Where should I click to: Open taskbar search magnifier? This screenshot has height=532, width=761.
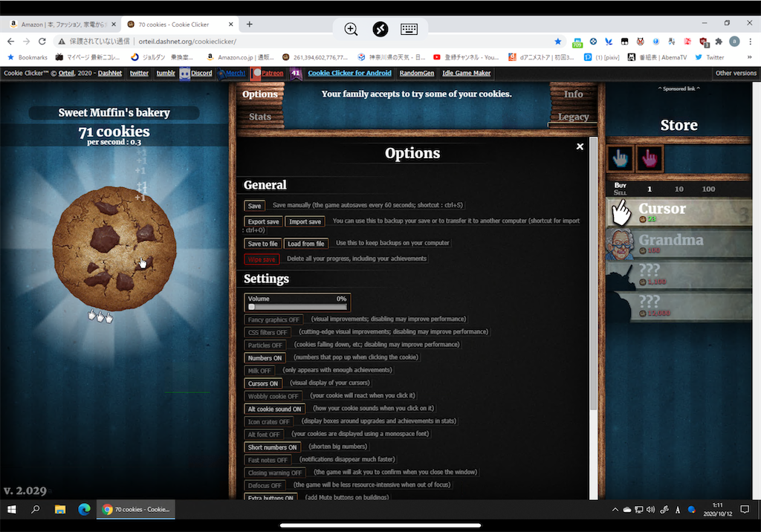(36, 509)
